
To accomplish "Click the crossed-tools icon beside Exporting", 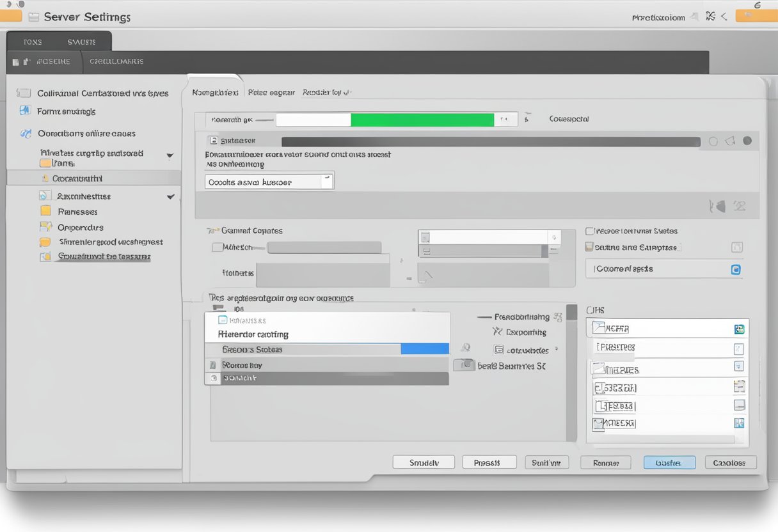I will coord(497,332).
